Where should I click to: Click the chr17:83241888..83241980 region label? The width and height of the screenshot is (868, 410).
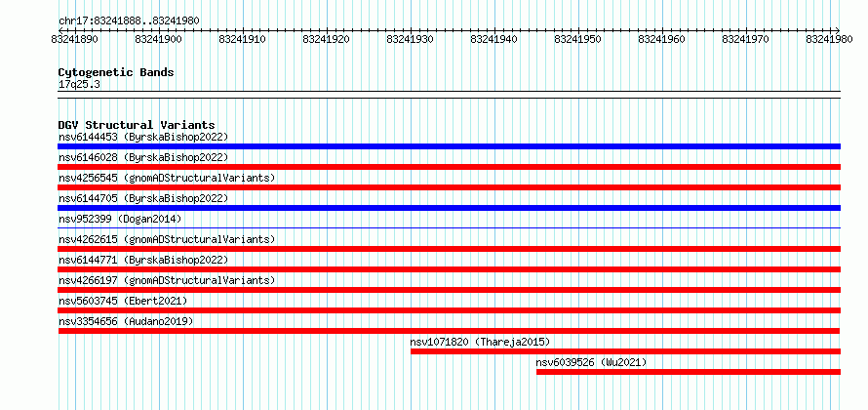(129, 21)
